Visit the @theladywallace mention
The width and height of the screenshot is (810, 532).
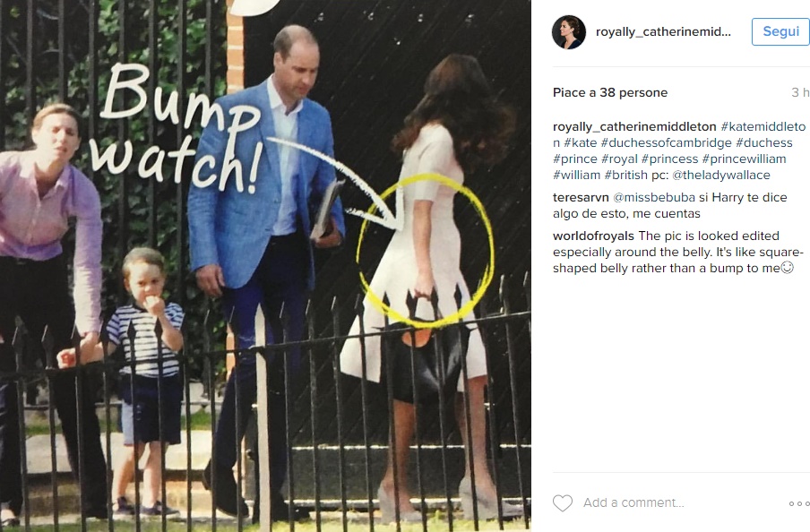[721, 175]
